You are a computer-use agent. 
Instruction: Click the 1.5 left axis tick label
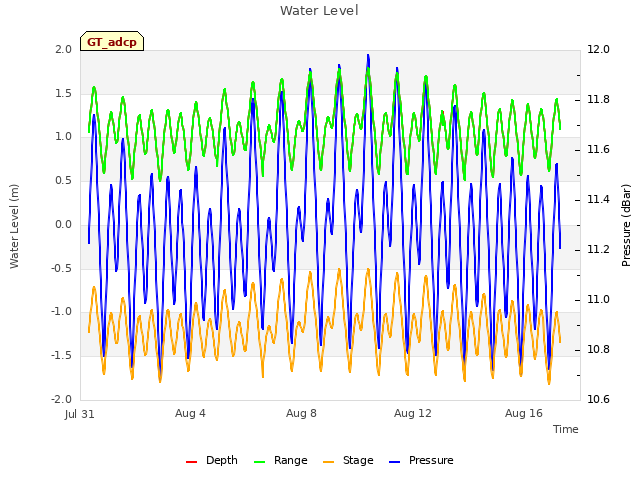tap(63, 93)
